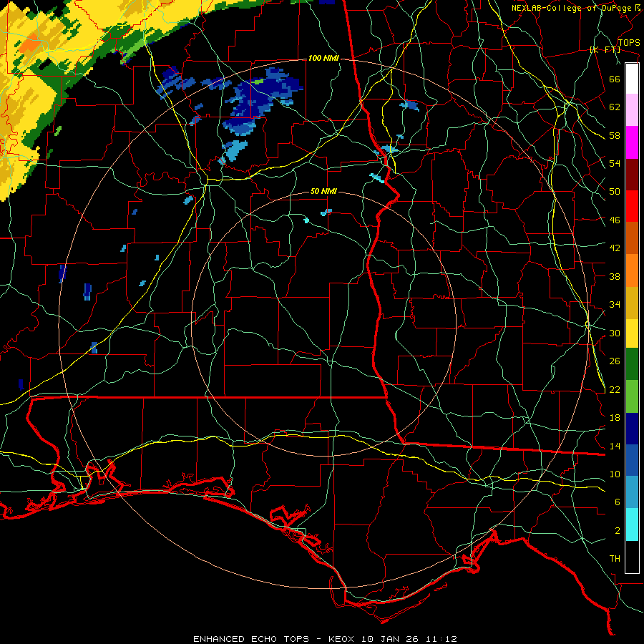The image size is (644, 644).
Task: Click the bright red legend swatch
Action: tap(632, 206)
